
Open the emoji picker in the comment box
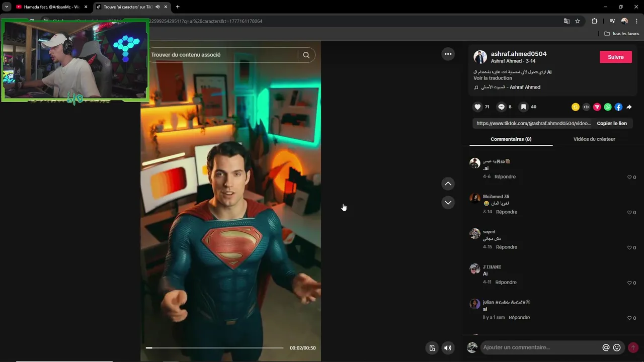pyautogui.click(x=617, y=347)
